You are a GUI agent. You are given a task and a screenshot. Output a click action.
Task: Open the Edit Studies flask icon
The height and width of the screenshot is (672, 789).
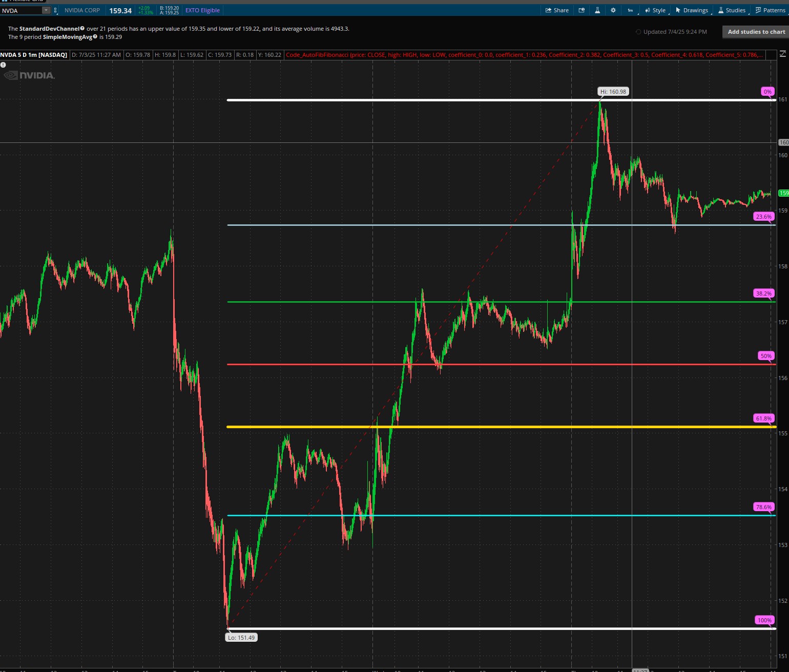597,10
